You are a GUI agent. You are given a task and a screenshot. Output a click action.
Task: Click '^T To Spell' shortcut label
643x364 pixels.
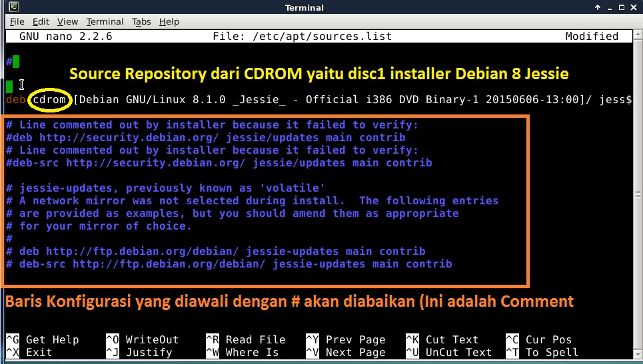[542, 353]
